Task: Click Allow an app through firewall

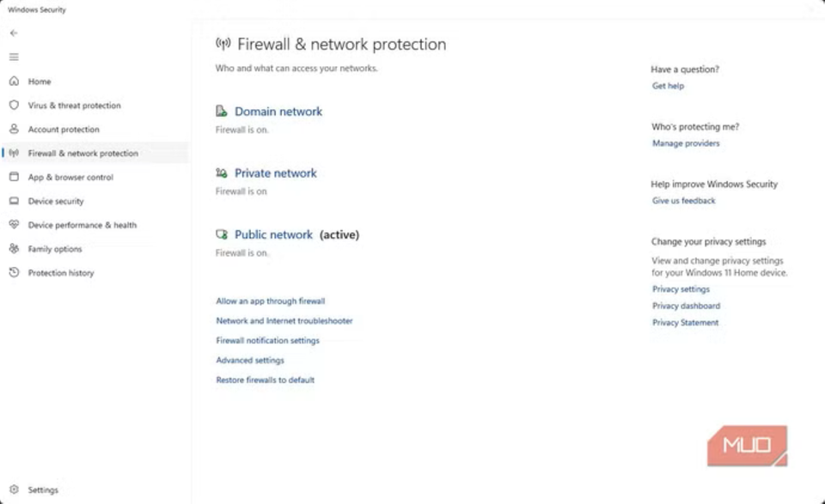Action: click(x=271, y=301)
